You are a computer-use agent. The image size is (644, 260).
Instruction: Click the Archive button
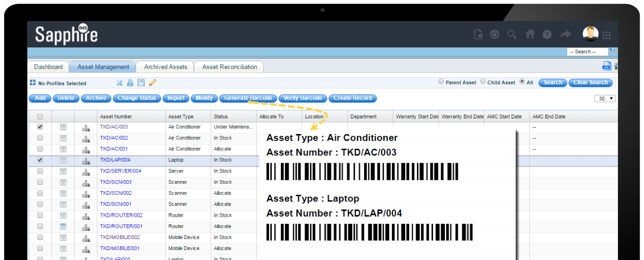pyautogui.click(x=96, y=98)
